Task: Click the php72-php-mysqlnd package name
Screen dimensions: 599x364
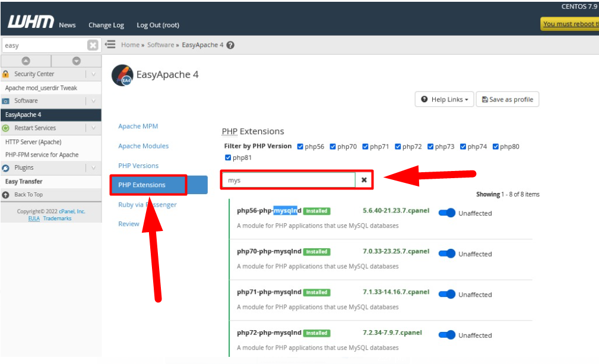Action: (269, 333)
